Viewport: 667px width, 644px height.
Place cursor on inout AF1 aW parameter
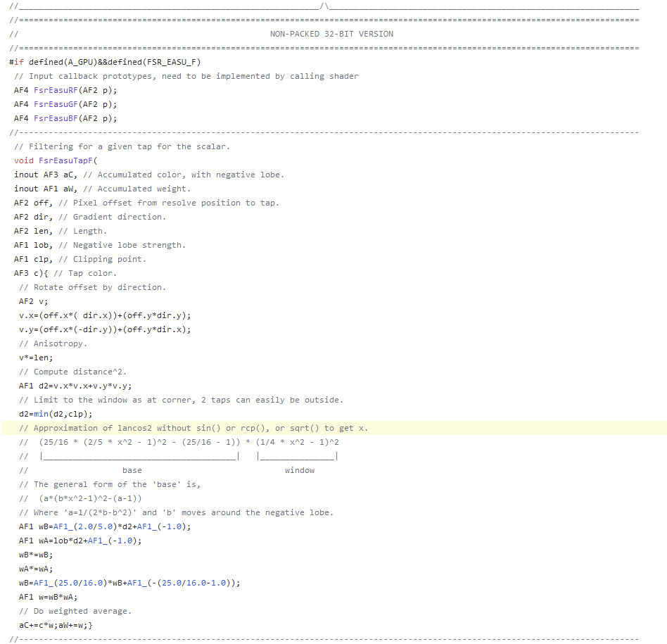(x=45, y=189)
